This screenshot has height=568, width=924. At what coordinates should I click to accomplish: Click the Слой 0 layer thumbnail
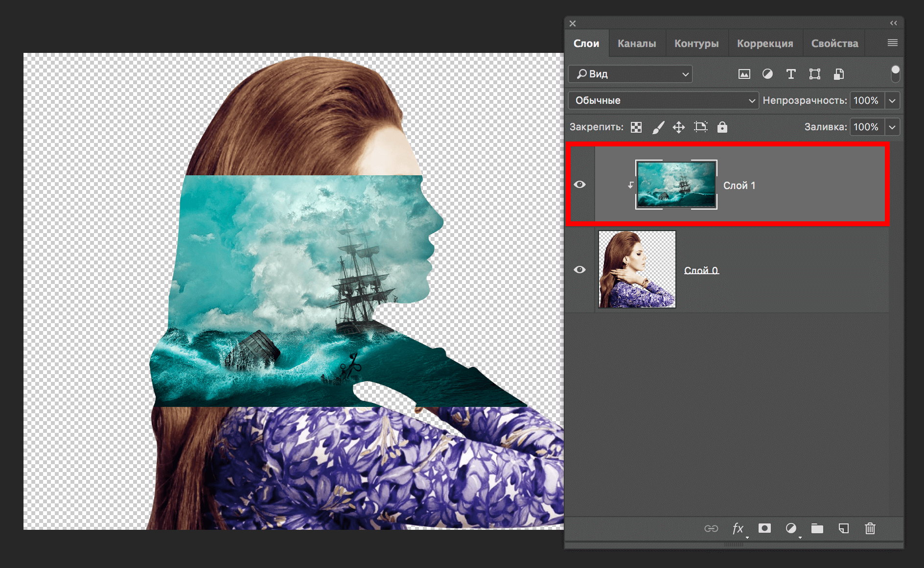pos(636,269)
